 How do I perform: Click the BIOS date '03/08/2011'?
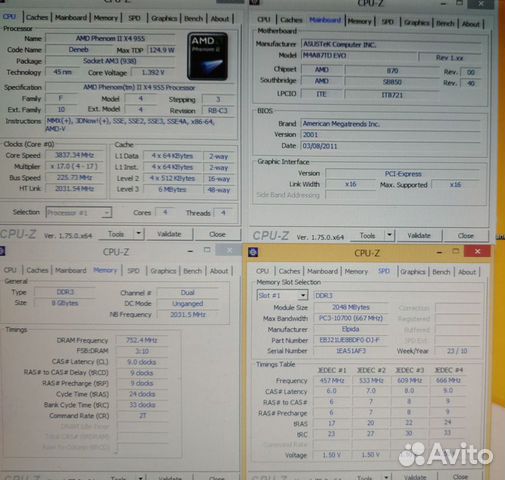(391, 146)
